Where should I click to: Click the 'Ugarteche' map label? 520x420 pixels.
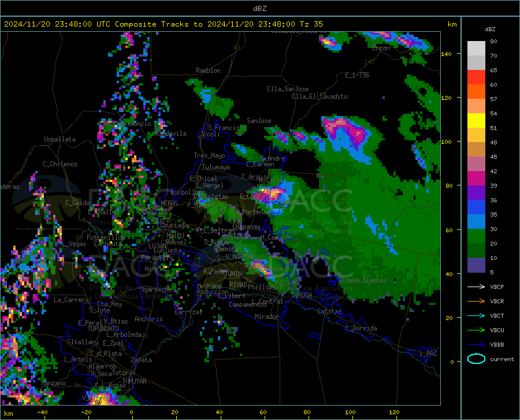[156, 289]
